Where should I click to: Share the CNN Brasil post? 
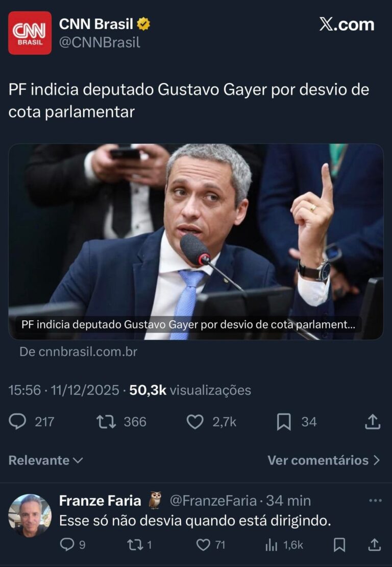click(x=373, y=421)
